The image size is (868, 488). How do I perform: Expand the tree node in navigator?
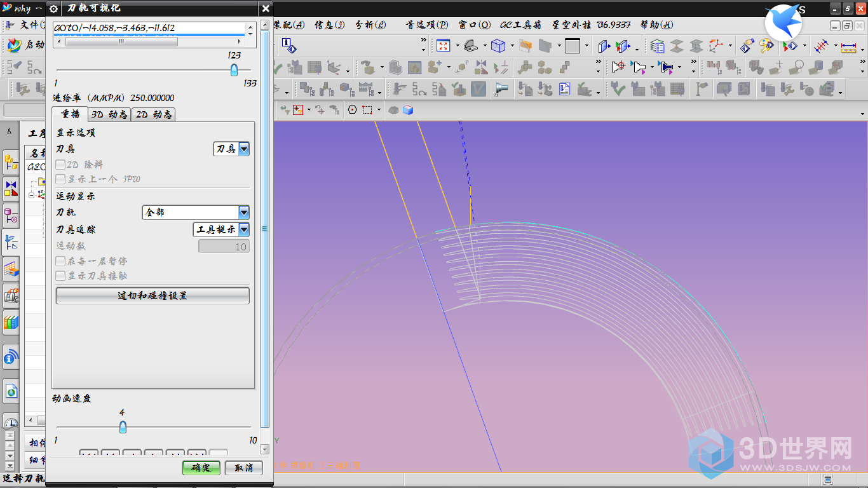pyautogui.click(x=32, y=196)
